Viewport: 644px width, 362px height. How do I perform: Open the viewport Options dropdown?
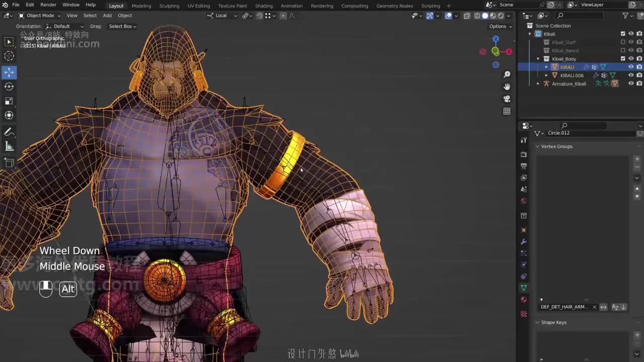pyautogui.click(x=500, y=26)
